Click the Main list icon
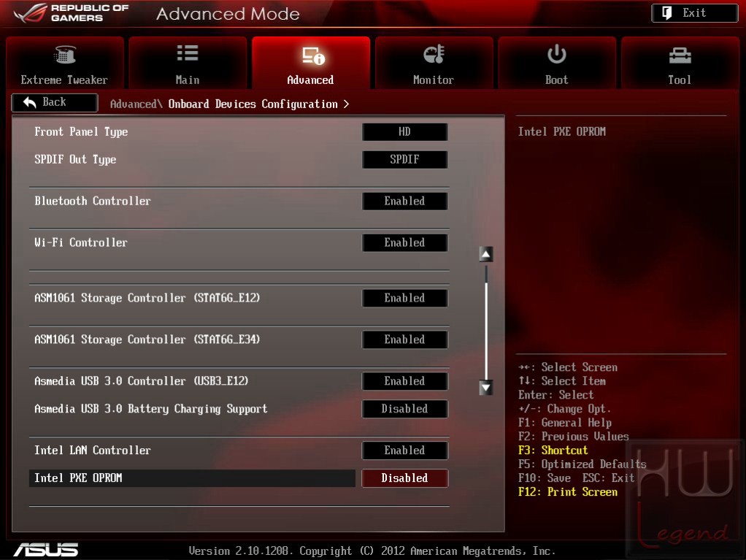Screen dimensions: 746x560 point(188,53)
